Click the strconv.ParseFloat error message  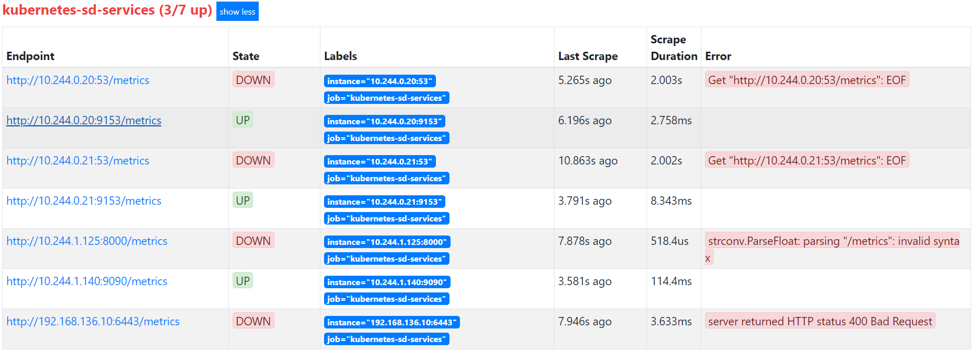pyautogui.click(x=833, y=241)
